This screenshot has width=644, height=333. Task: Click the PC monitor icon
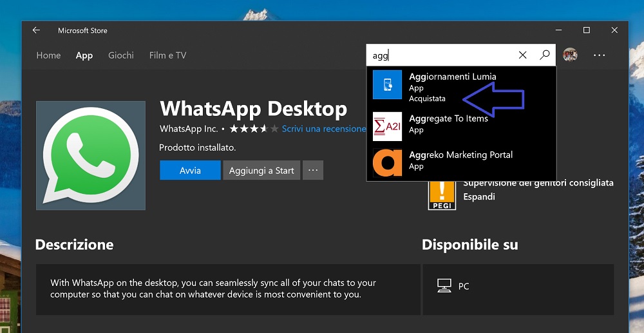coord(444,285)
